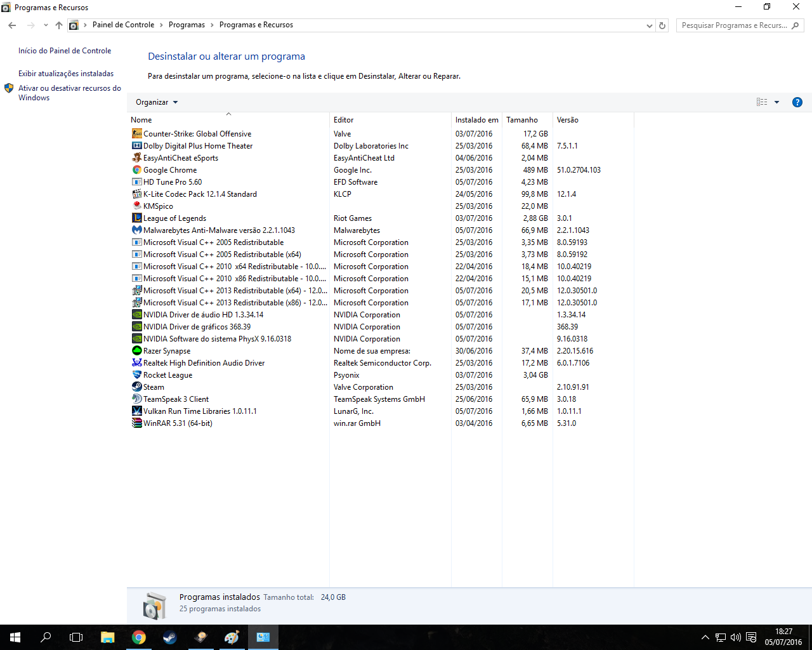Screen dimensions: 812x650
Task: Click the WinRAR 5.31 icon
Action: click(x=136, y=423)
